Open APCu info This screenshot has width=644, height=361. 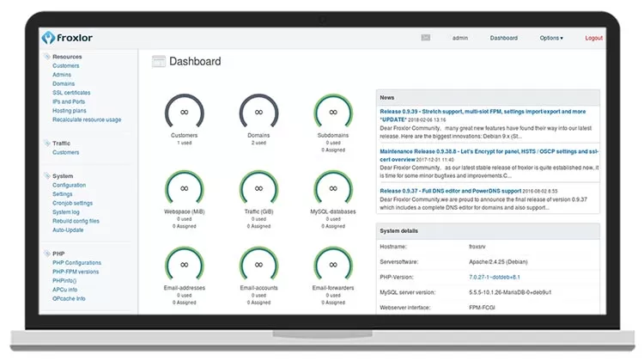(64, 290)
